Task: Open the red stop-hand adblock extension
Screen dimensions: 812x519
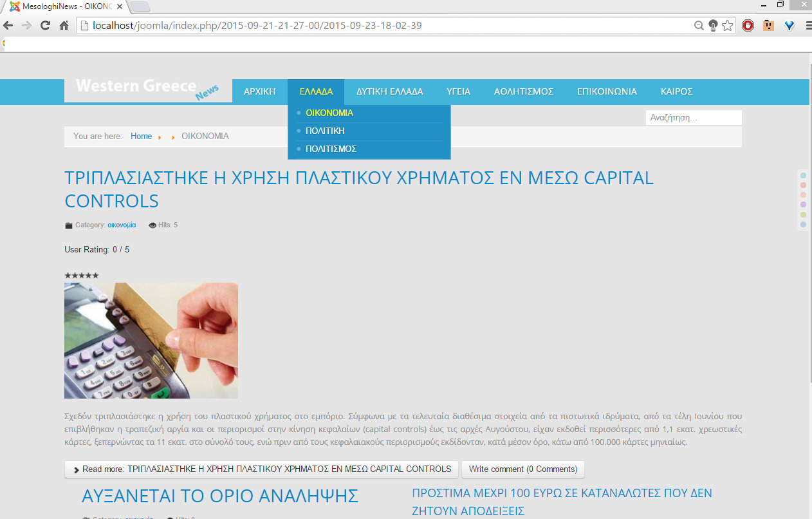Action: tap(748, 26)
